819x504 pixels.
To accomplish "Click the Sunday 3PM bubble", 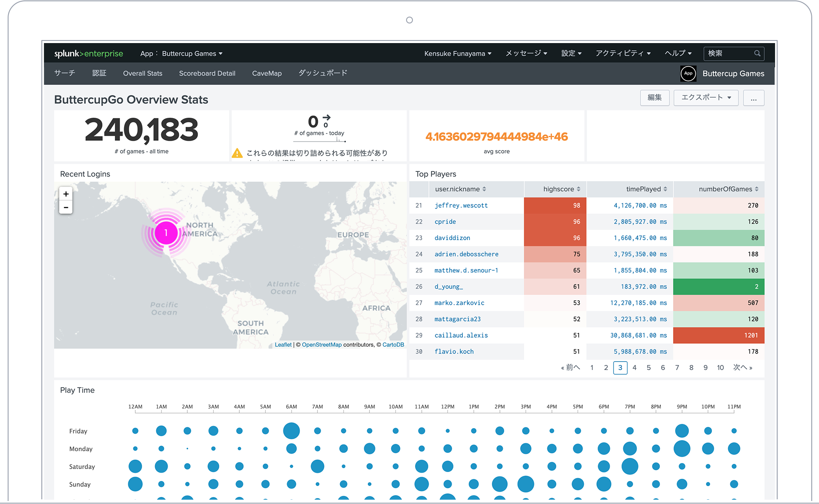I will coord(526,484).
